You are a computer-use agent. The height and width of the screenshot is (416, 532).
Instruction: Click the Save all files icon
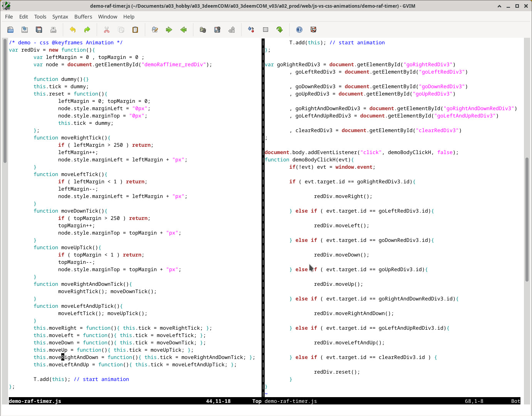39,30
